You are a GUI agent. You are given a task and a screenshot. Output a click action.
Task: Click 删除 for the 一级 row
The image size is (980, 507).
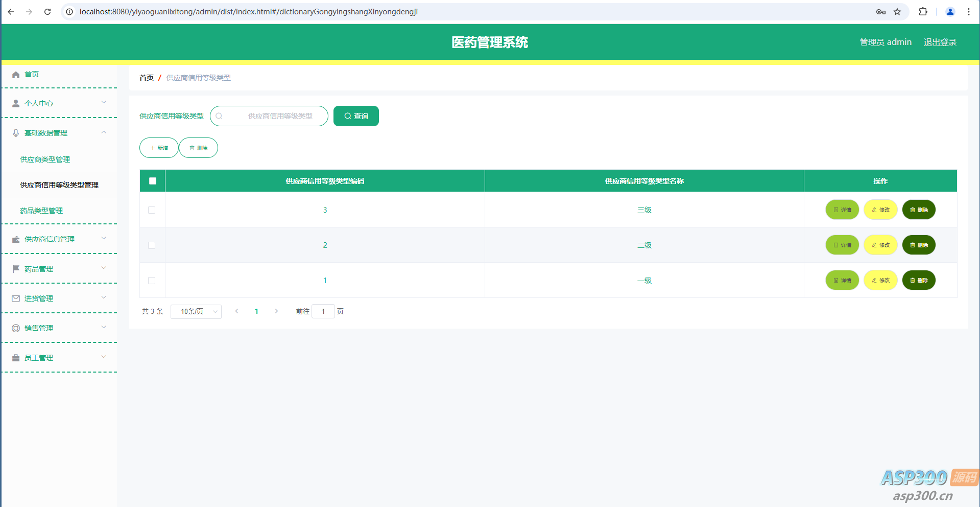(919, 280)
